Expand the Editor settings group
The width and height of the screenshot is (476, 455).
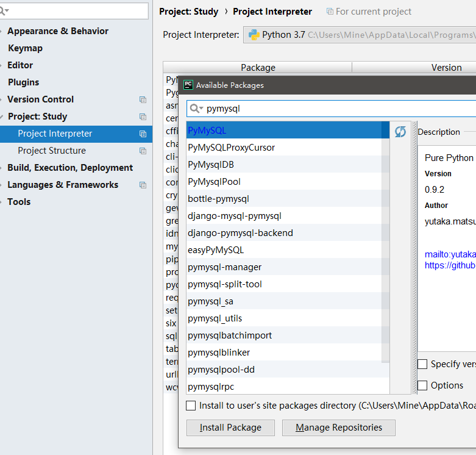(1, 65)
